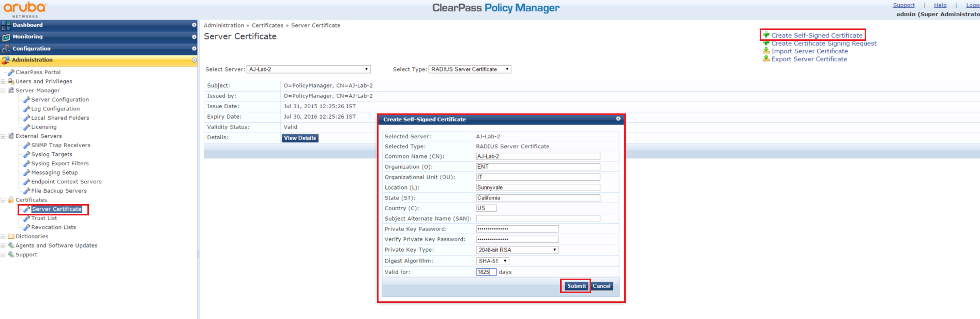Expand Configuration using its arrow button
Image resolution: width=980 pixels, height=319 pixels.
pos(194,49)
